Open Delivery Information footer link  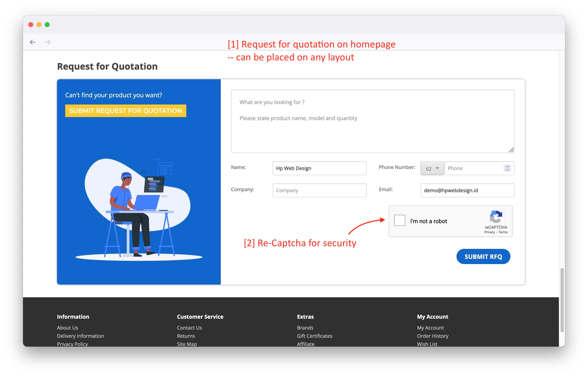point(80,336)
